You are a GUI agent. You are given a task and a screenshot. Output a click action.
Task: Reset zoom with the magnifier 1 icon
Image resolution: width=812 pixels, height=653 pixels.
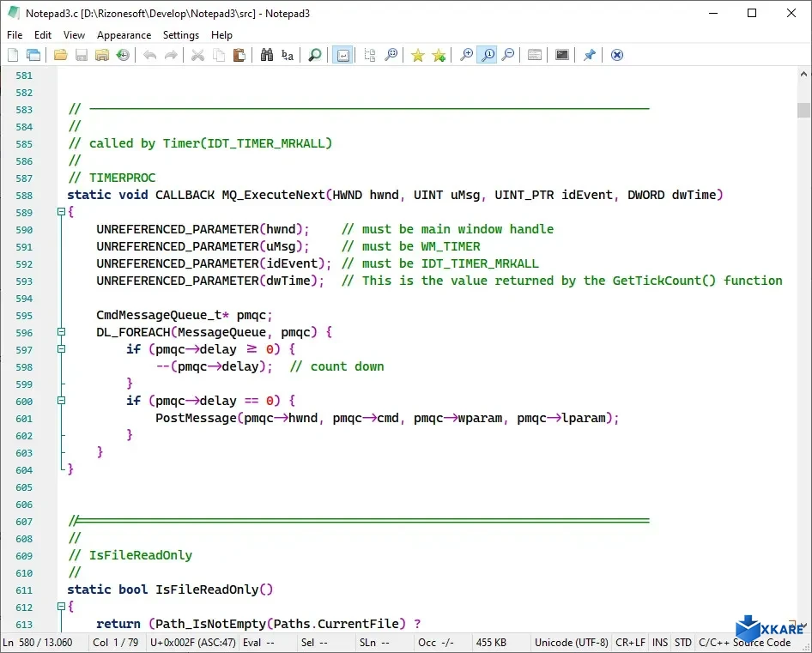click(488, 55)
